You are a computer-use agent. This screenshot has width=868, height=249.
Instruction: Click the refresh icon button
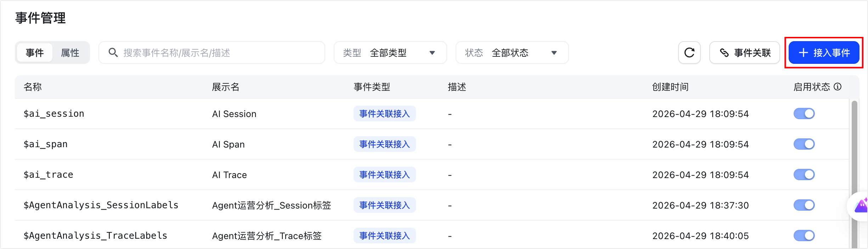[689, 53]
